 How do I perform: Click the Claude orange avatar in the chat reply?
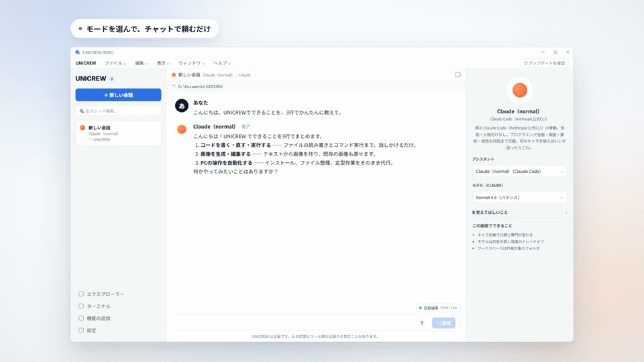pyautogui.click(x=182, y=129)
